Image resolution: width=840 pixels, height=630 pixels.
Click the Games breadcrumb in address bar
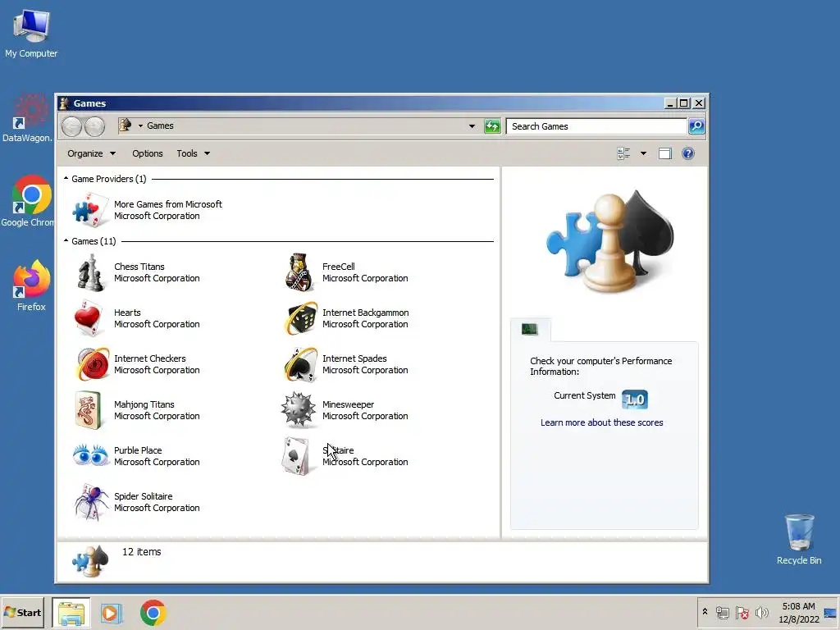click(160, 126)
